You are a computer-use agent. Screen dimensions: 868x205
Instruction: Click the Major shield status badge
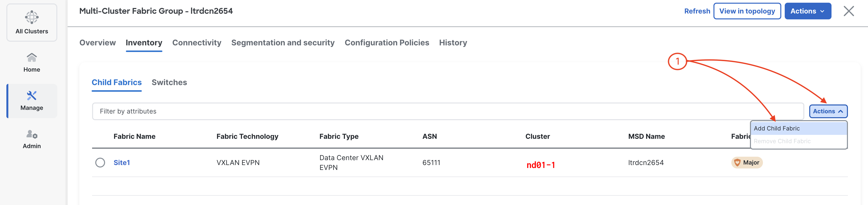coord(747,163)
